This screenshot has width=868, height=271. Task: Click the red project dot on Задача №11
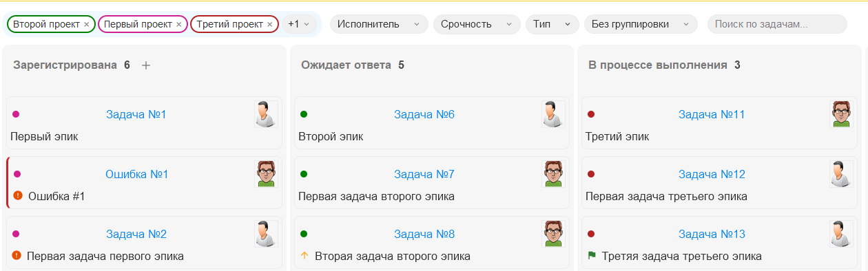(x=591, y=114)
